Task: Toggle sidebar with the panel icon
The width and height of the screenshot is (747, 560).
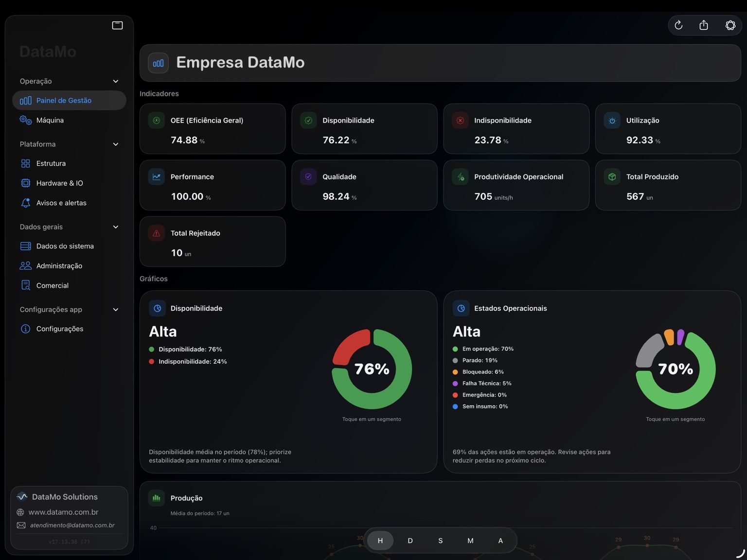Action: point(117,25)
